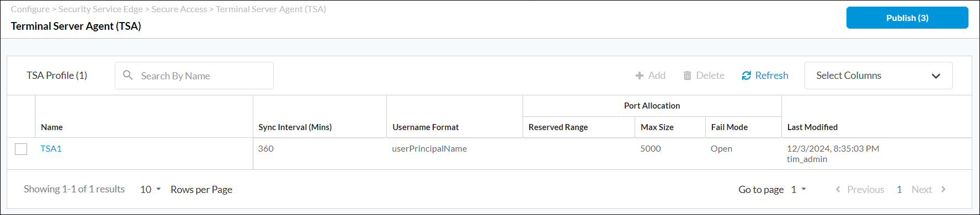Click the 360 sync interval value
Image resolution: width=980 pixels, height=215 pixels.
coord(266,148)
